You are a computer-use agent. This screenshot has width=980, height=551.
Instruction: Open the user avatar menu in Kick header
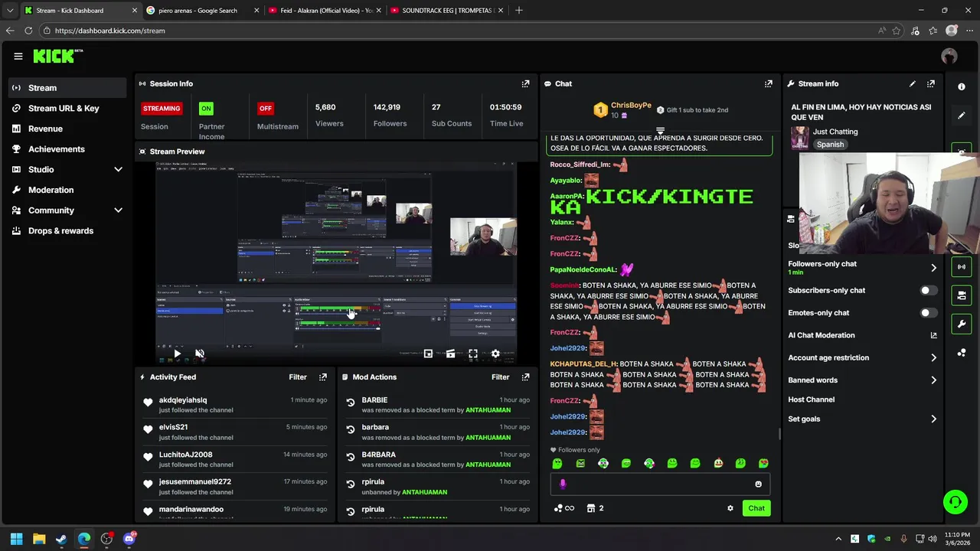pyautogui.click(x=949, y=56)
